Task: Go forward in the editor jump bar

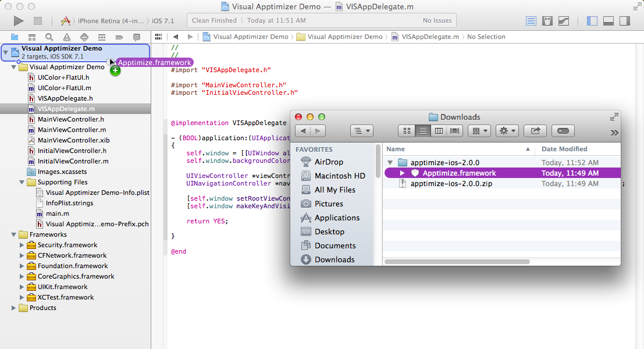Action: pos(190,37)
